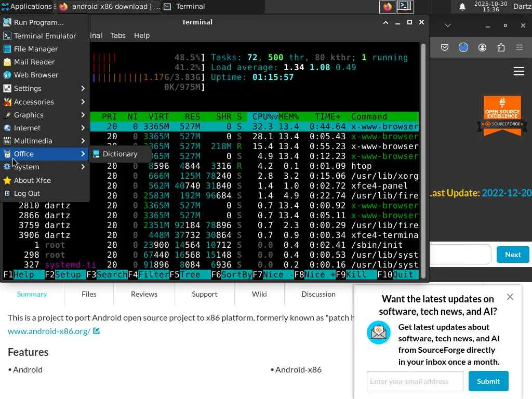Click the Run Program magnifier icon
The image size is (532, 399).
7,22
